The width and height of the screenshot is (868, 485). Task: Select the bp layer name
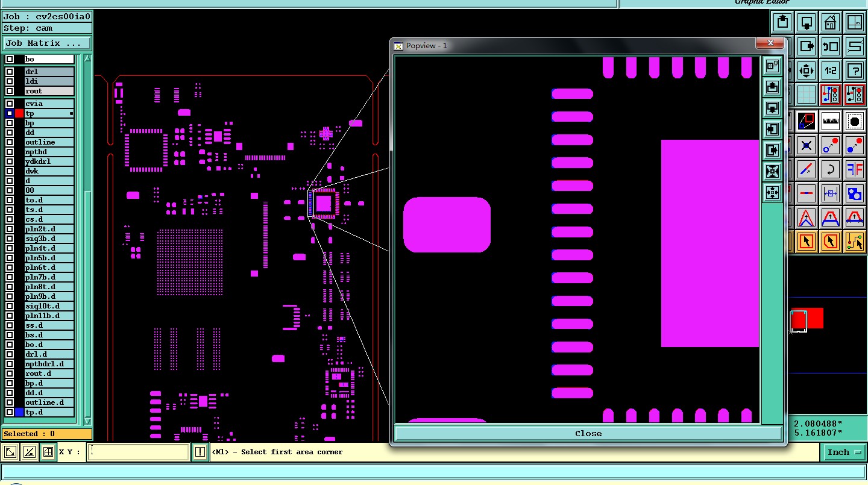pos(49,123)
